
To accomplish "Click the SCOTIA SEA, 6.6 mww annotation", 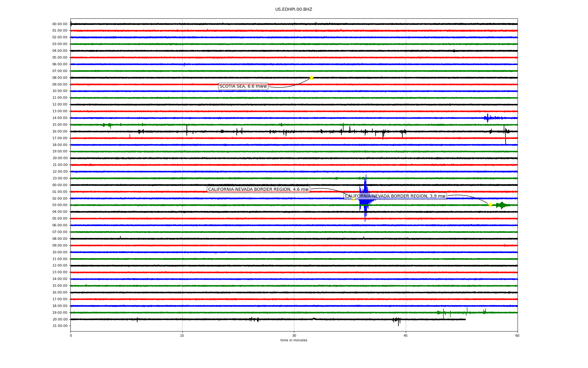I will click(243, 86).
